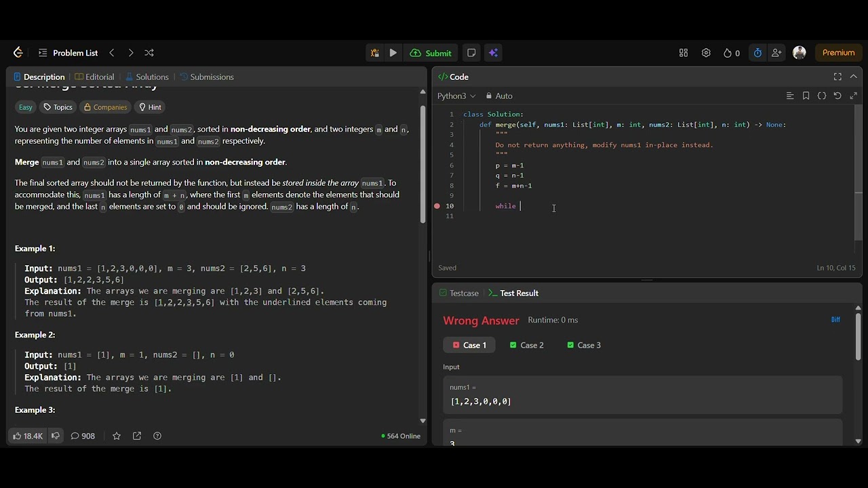Select Case 3 result
The image size is (868, 488).
tap(584, 345)
